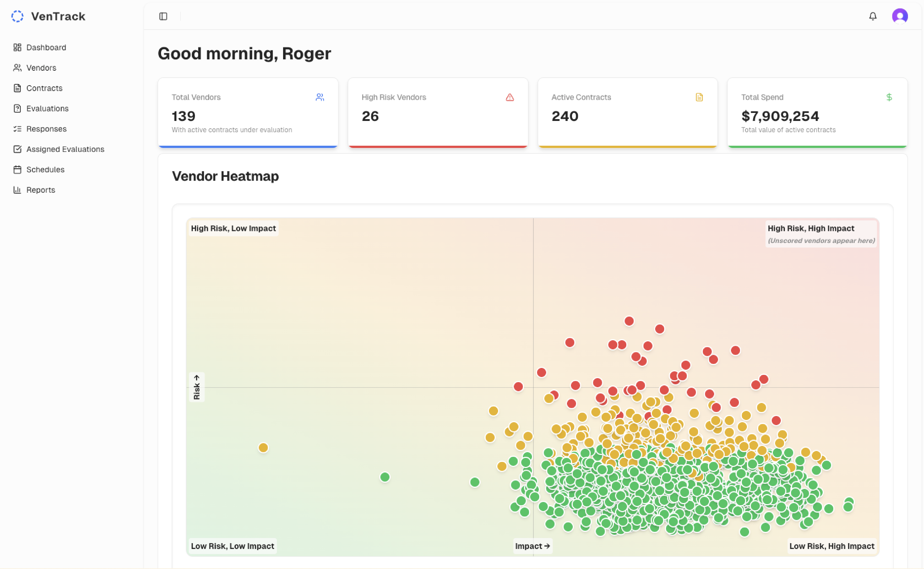The width and height of the screenshot is (924, 569).
Task: Click the Total Spend card
Action: pyautogui.click(x=817, y=112)
